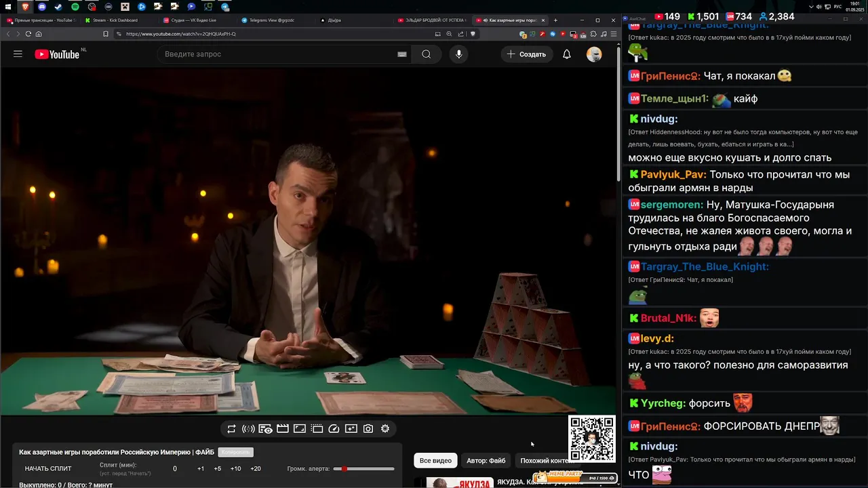The image size is (868, 488).
Task: Open the YouTube guide hamburger menu
Action: (x=18, y=54)
